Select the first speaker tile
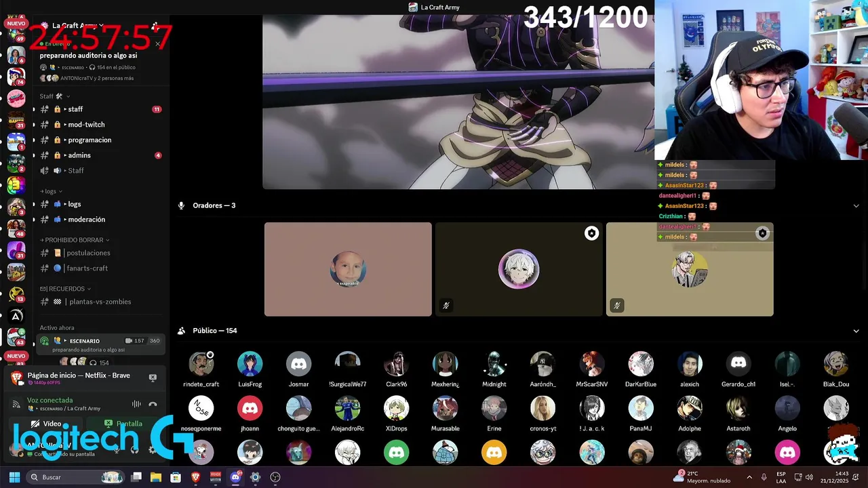868x488 pixels. [348, 269]
